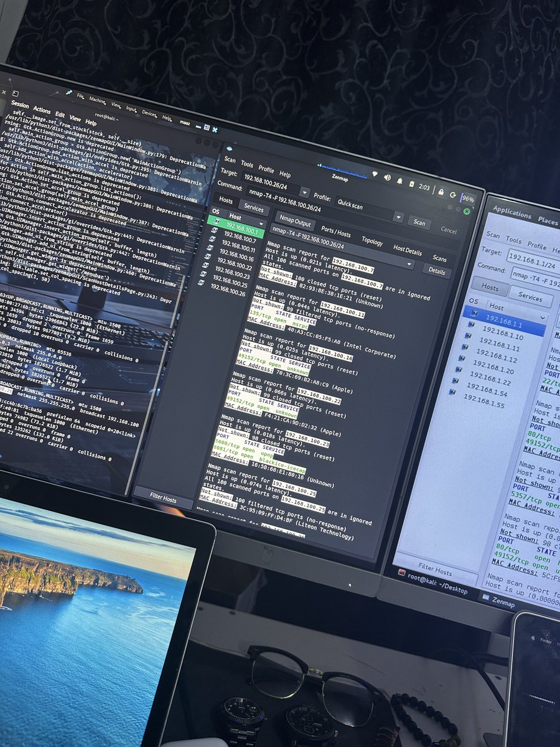Screen dimensions: 560x747
Task: Open Machine menu in VM toolbar
Action: 97,100
